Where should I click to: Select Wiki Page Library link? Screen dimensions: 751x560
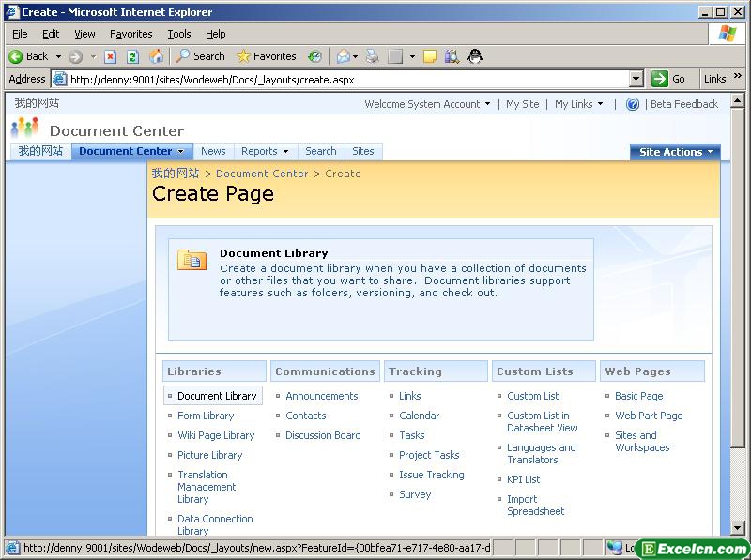(x=216, y=435)
